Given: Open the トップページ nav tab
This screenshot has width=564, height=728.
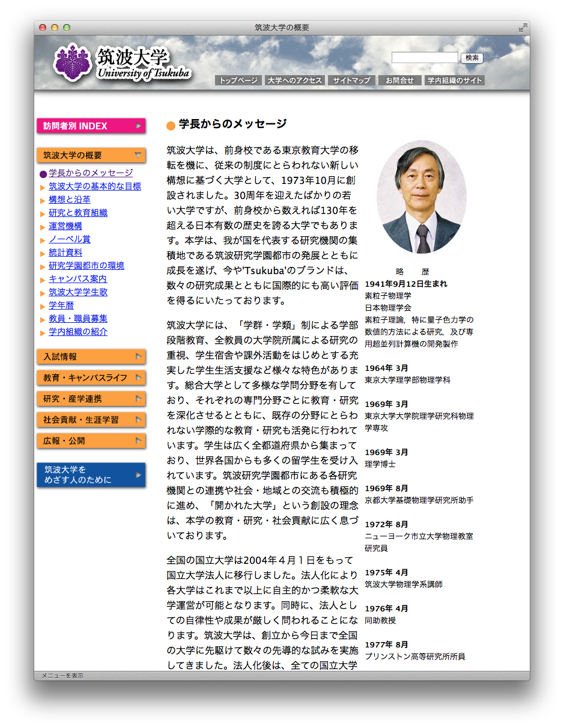Looking at the screenshot, I should [x=238, y=80].
